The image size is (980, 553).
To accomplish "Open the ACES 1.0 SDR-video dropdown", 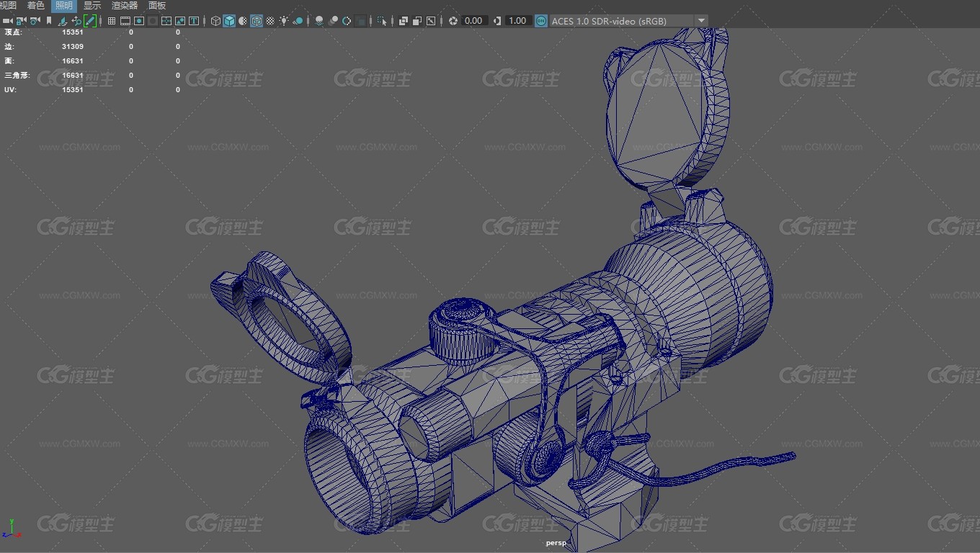I will point(628,21).
